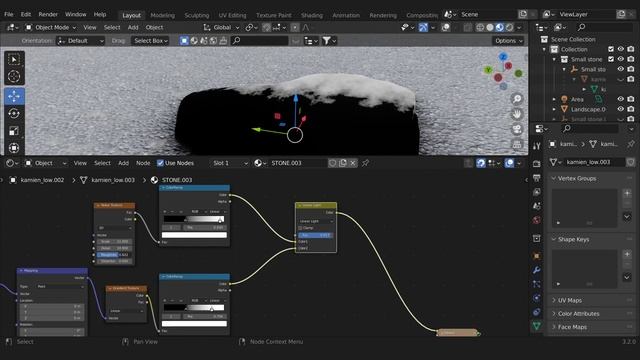Activate the Scale tool in viewport toolbar
The image size is (640, 360).
14,131
